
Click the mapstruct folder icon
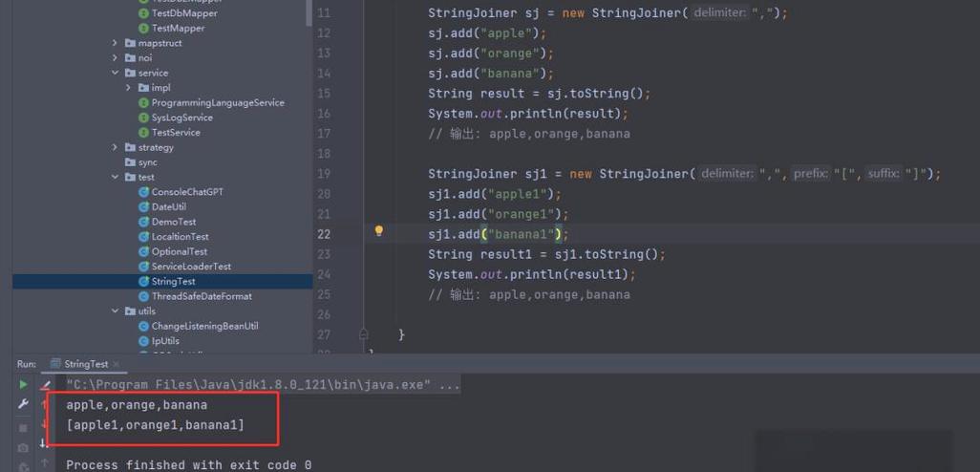pos(130,43)
